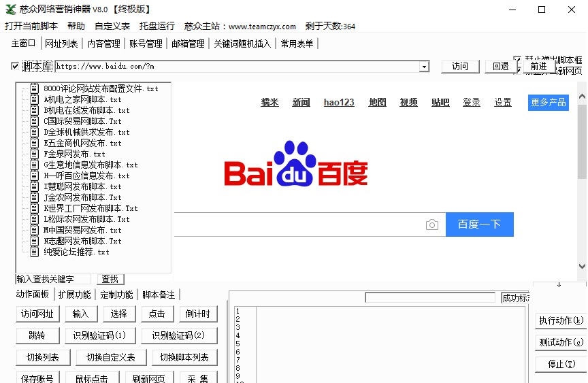Open the 打开当前脚本 menu
Image resolution: width=588 pixels, height=383 pixels.
click(31, 26)
